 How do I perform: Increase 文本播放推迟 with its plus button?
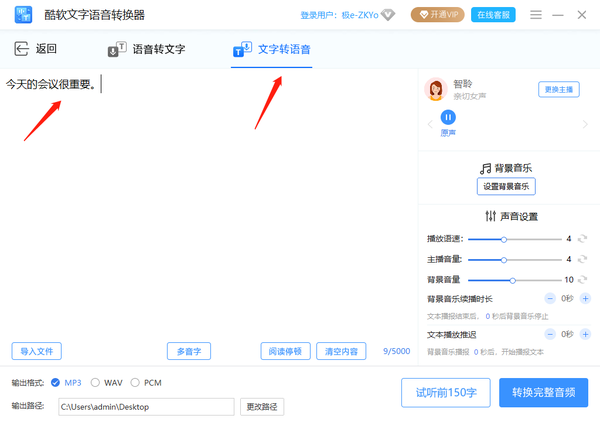point(585,334)
